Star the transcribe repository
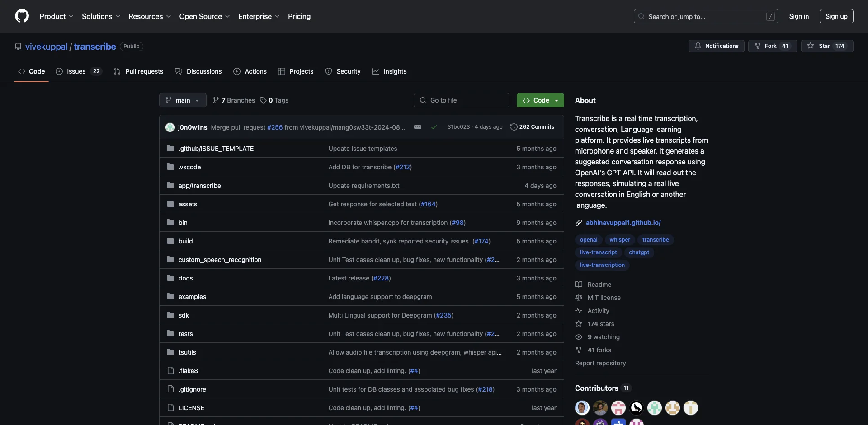 pyautogui.click(x=827, y=46)
